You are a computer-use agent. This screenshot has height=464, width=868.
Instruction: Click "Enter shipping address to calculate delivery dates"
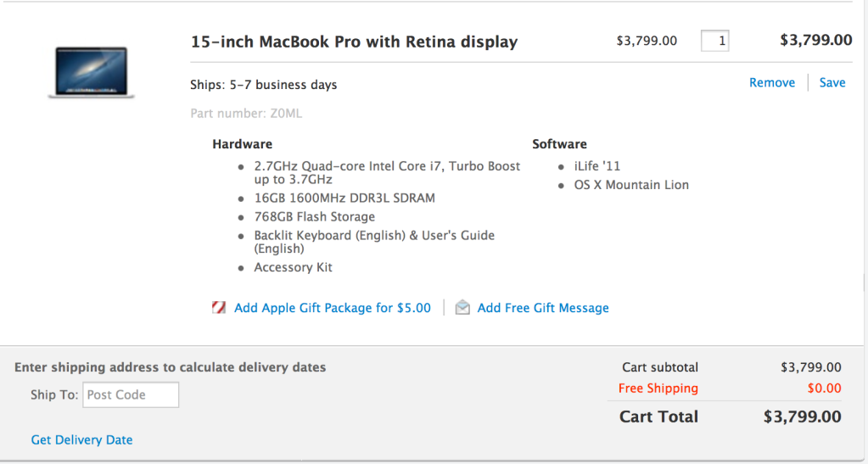coord(170,367)
